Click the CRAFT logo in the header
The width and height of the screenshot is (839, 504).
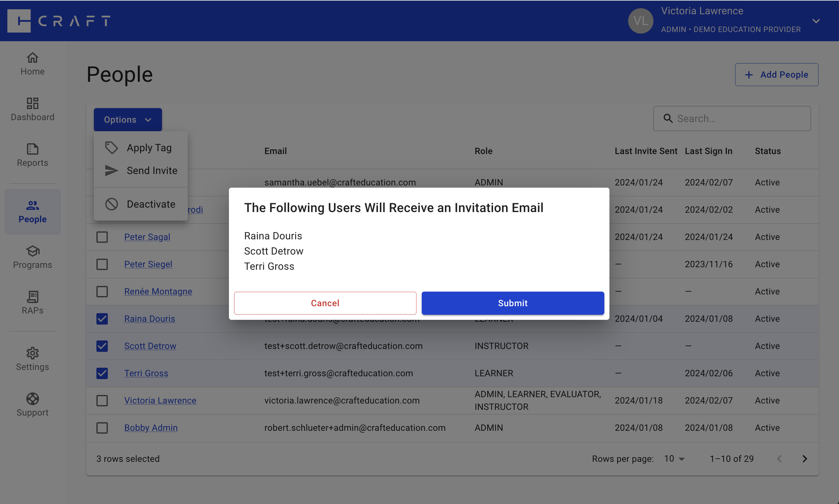pos(58,21)
